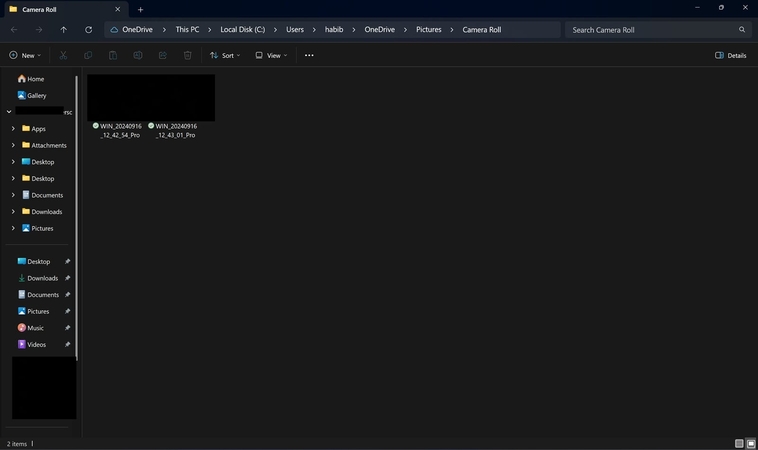
Task: Open the Sort dropdown
Action: (225, 56)
